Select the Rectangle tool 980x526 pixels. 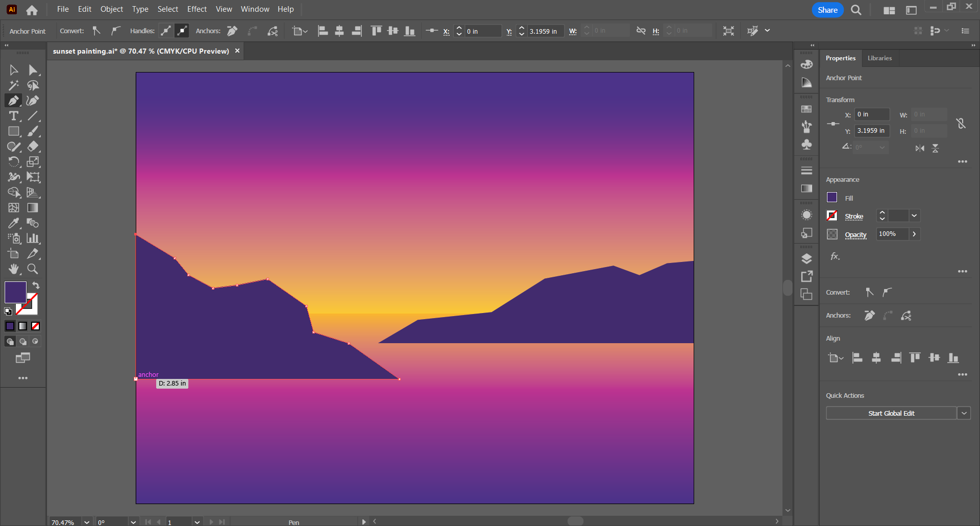tap(13, 131)
